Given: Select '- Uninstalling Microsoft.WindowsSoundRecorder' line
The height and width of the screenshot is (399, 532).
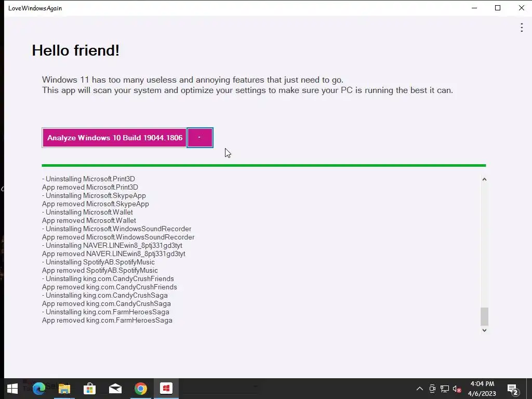Looking at the screenshot, I should [x=117, y=229].
